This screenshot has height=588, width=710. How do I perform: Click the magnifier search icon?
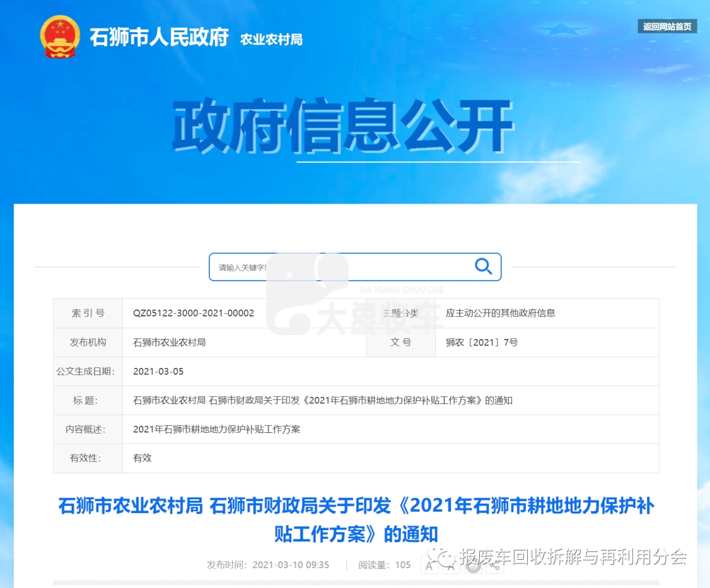[483, 266]
